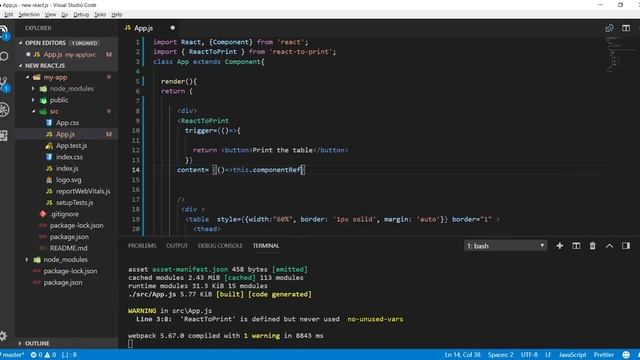Switch to the DEBUG CONSOLE tab
Screen dimensions: 640x360
pyautogui.click(x=220, y=246)
